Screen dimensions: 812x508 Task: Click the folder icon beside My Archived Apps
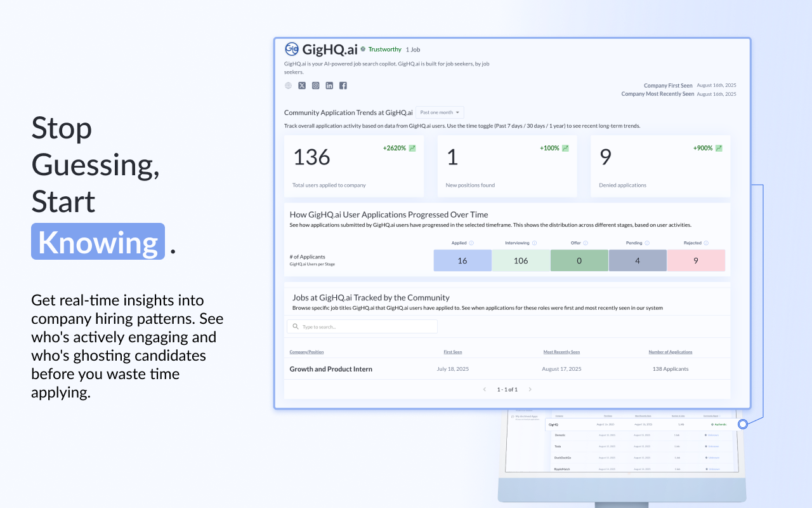[x=513, y=417]
